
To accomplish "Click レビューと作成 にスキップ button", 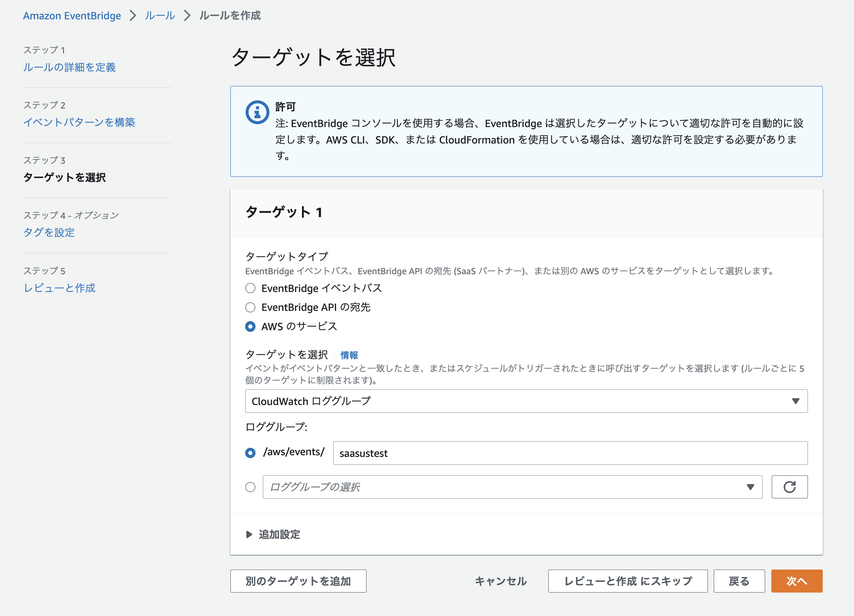I will point(628,581).
